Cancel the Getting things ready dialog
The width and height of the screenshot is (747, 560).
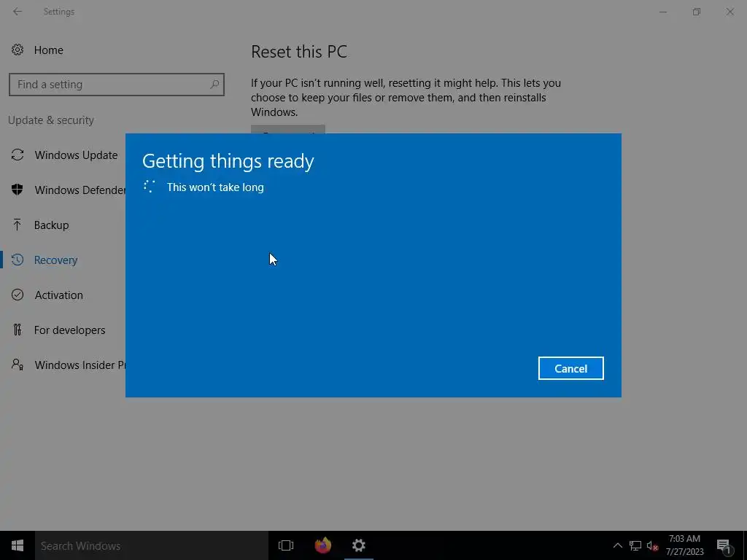570,368
